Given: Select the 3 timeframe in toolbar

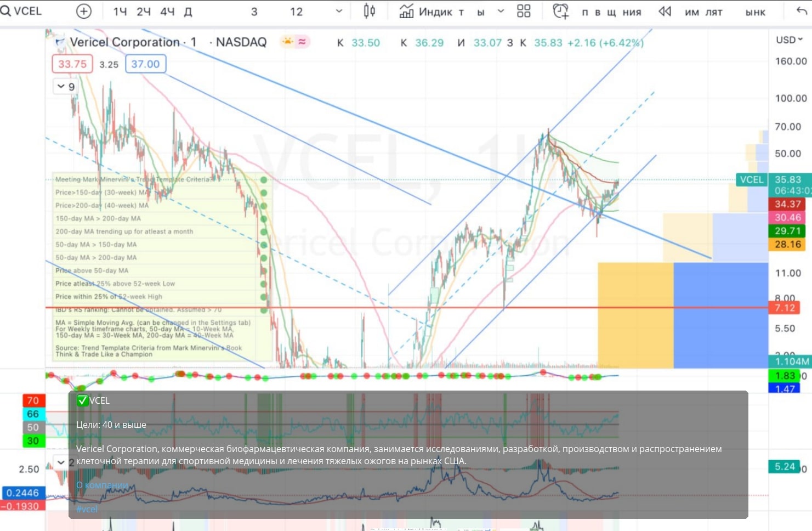Looking at the screenshot, I should point(254,12).
